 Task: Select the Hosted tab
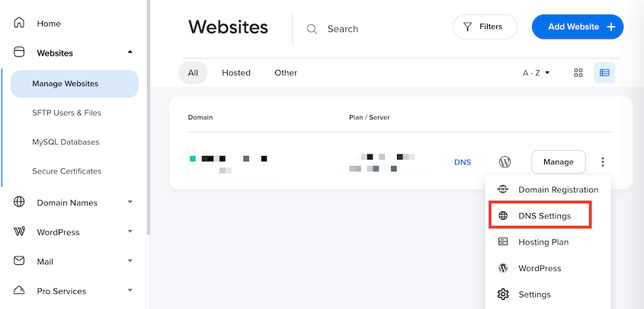click(236, 72)
